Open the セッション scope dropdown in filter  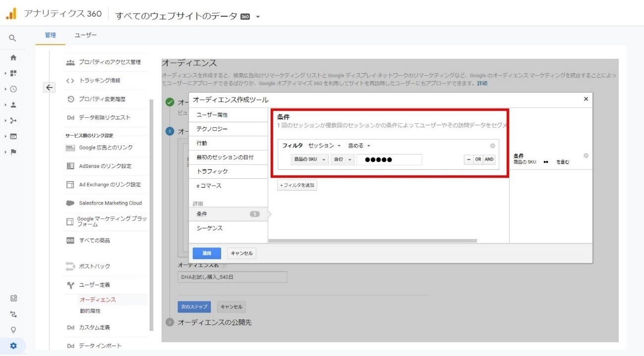[324, 146]
